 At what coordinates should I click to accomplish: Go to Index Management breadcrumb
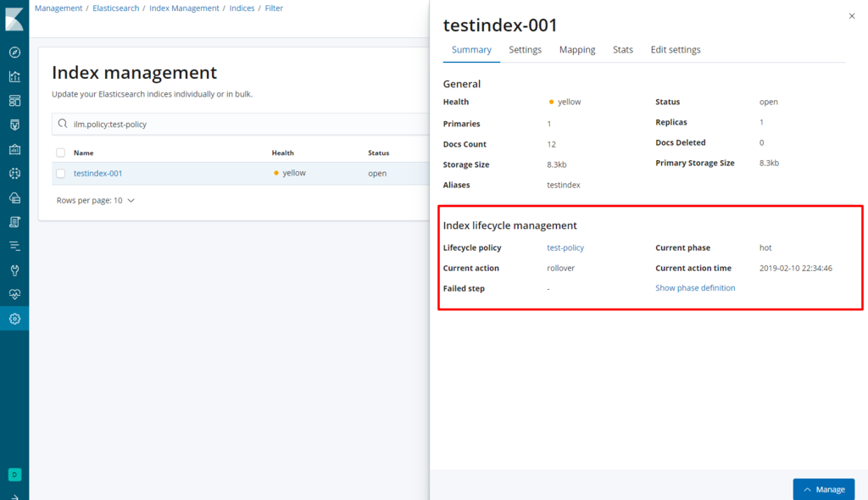coord(184,8)
